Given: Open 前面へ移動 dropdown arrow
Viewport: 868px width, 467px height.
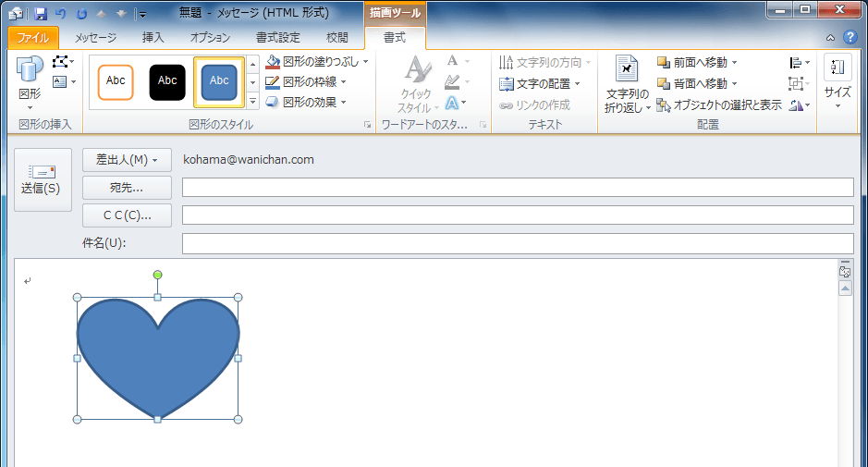Looking at the screenshot, I should (x=735, y=62).
